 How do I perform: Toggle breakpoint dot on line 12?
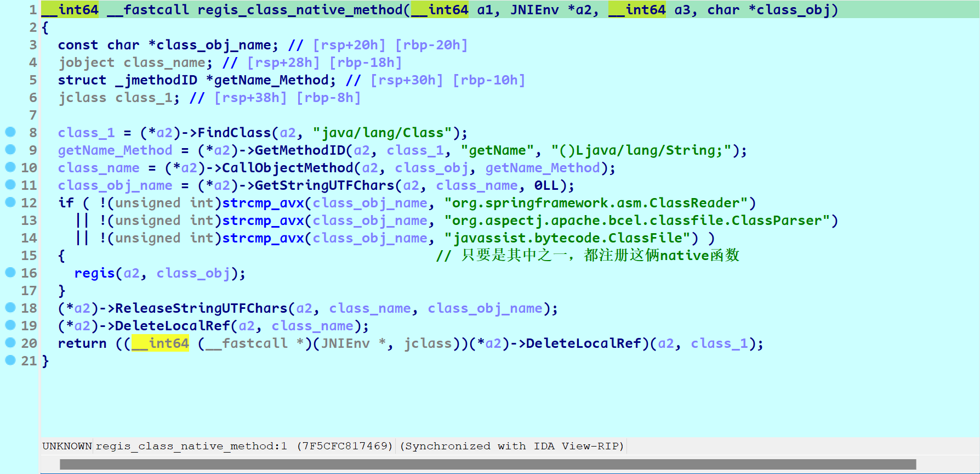(x=10, y=202)
